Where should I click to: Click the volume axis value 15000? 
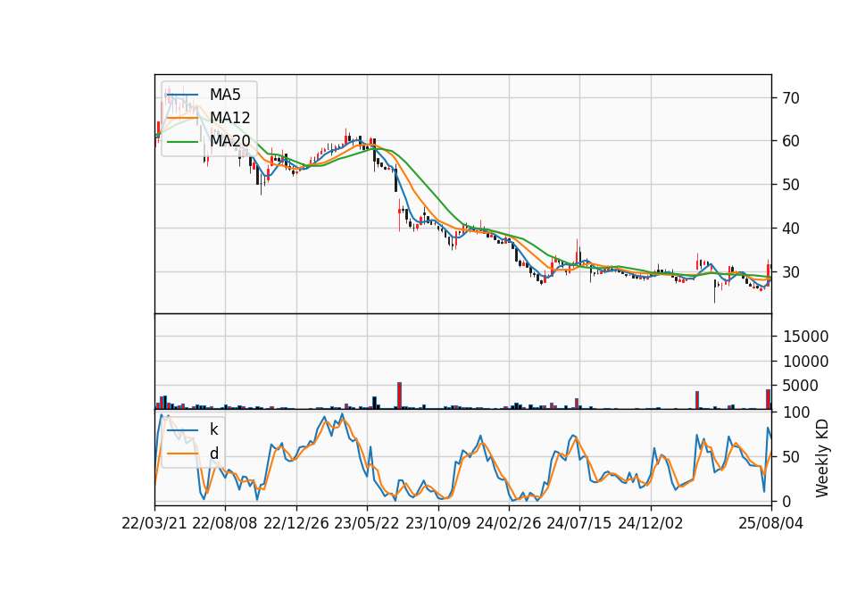pyautogui.click(x=805, y=337)
